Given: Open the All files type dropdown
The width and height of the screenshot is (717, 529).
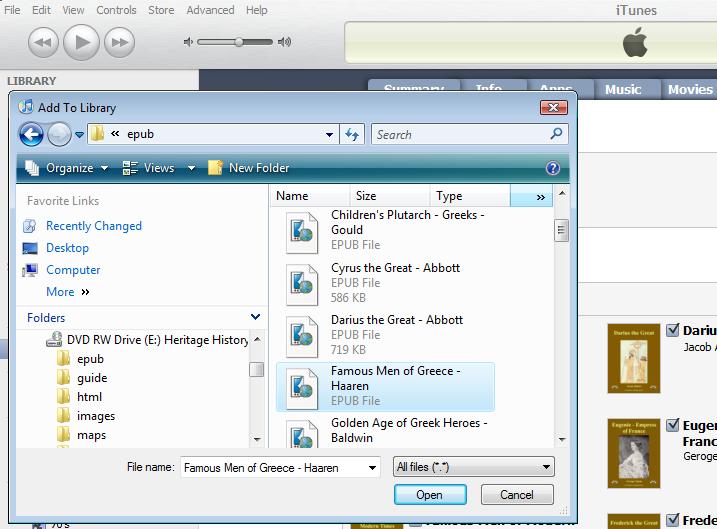Looking at the screenshot, I should (x=474, y=467).
